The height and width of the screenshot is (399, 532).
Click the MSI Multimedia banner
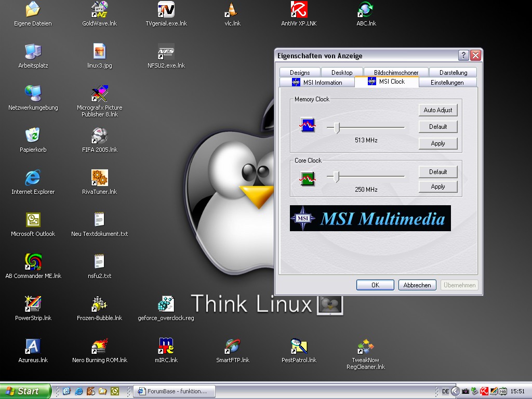(x=370, y=218)
